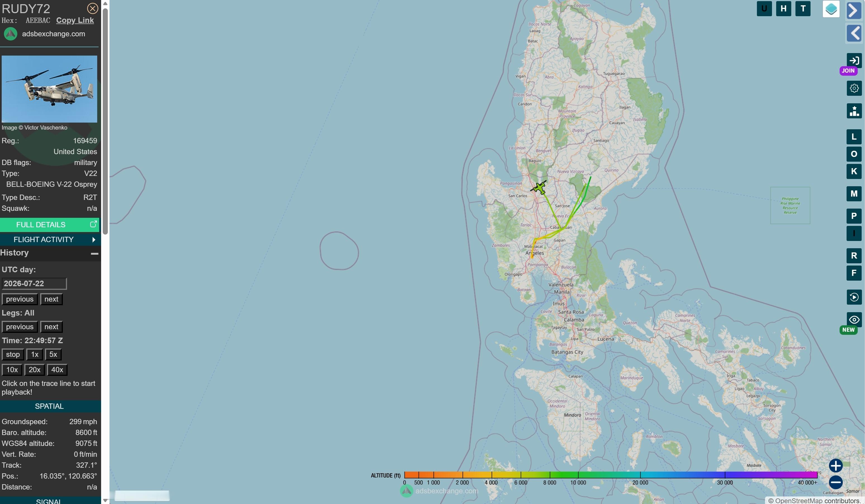Open the replay playback icon
Screen dimensions: 865x504
(854, 297)
